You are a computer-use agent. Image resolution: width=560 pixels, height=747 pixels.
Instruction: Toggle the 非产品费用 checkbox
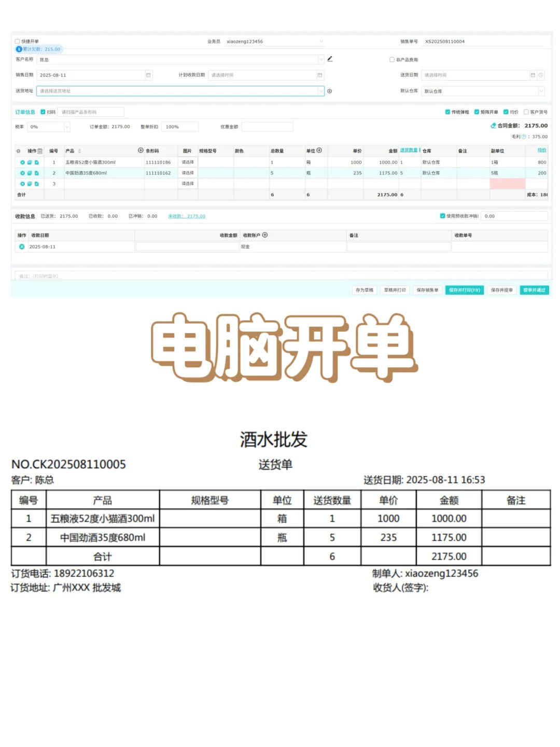(392, 60)
